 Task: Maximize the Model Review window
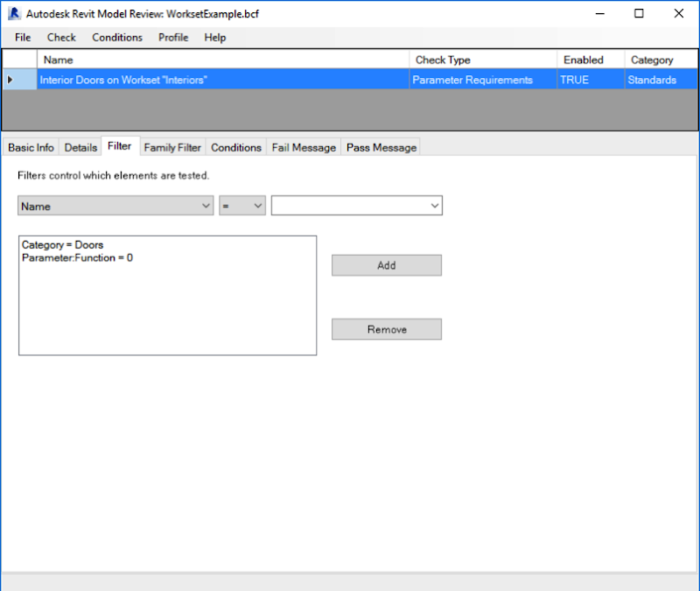coord(639,14)
